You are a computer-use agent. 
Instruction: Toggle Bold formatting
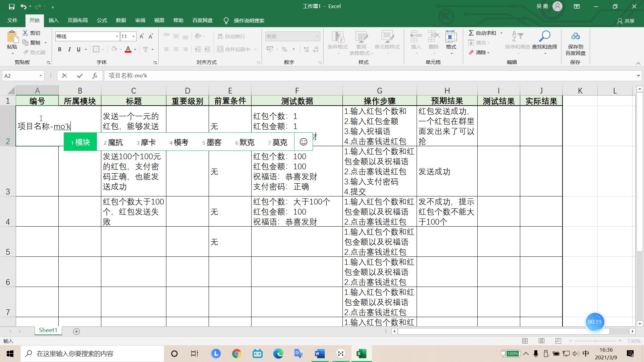click(x=60, y=49)
